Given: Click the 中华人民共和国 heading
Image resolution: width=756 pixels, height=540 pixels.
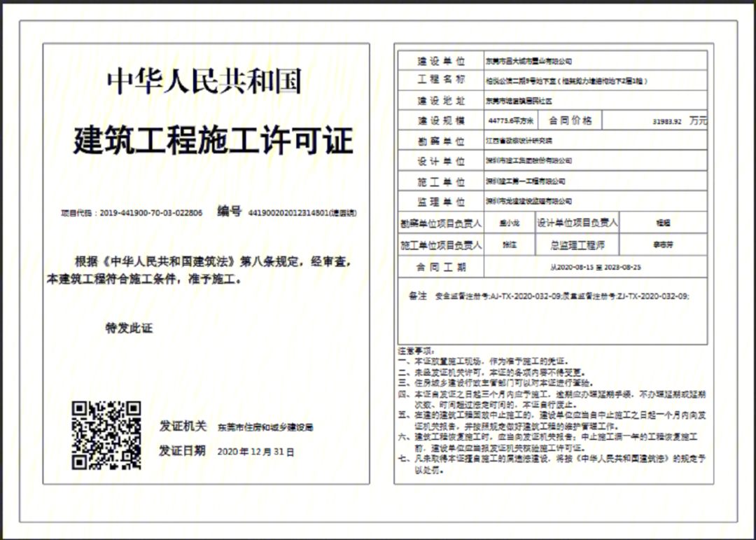Looking at the screenshot, I should 204,81.
